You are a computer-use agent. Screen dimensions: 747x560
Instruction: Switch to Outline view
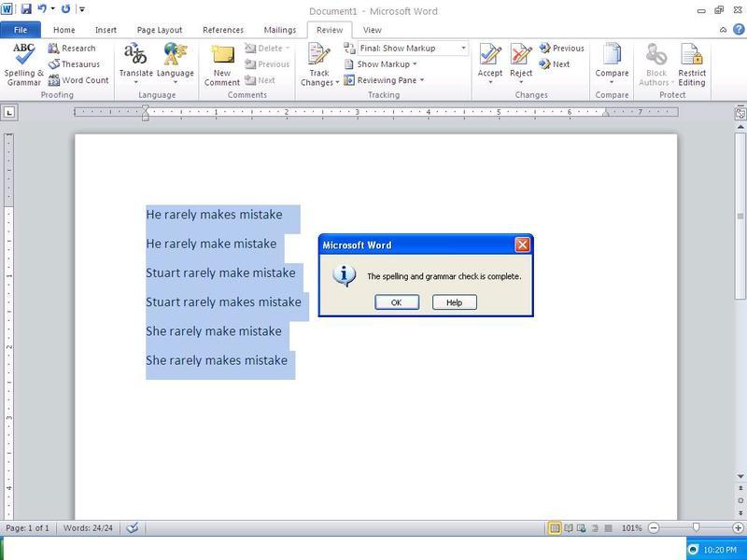coord(595,528)
